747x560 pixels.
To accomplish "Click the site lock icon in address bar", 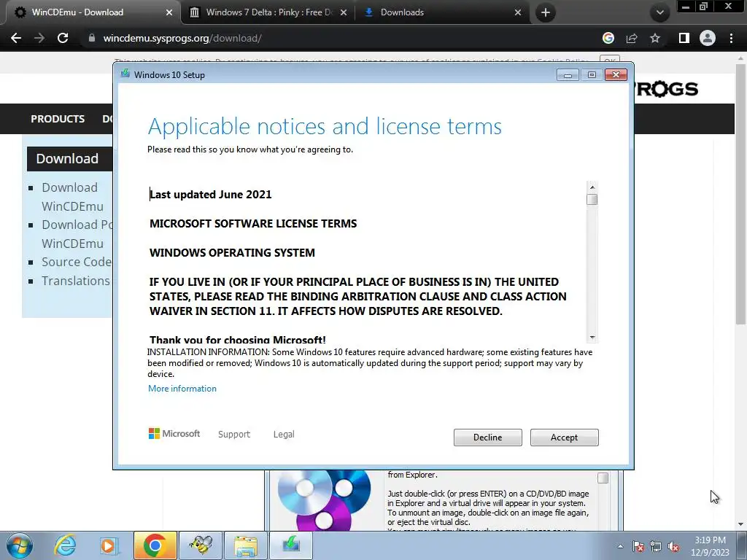I will pos(91,38).
